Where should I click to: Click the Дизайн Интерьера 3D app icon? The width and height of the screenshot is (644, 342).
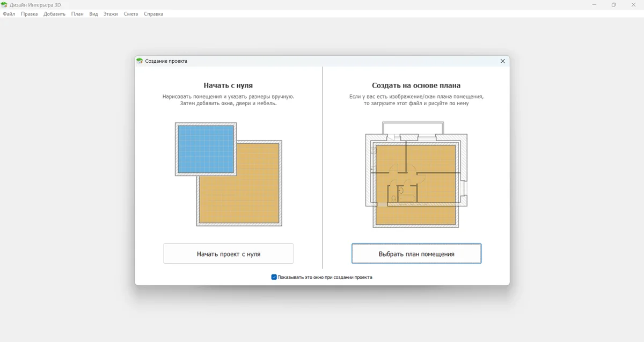tap(4, 5)
